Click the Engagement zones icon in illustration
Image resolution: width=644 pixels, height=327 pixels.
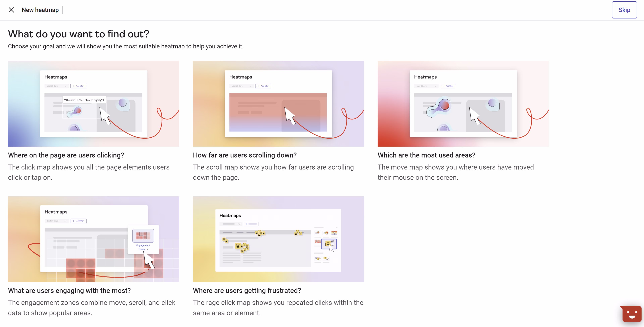[x=143, y=236]
